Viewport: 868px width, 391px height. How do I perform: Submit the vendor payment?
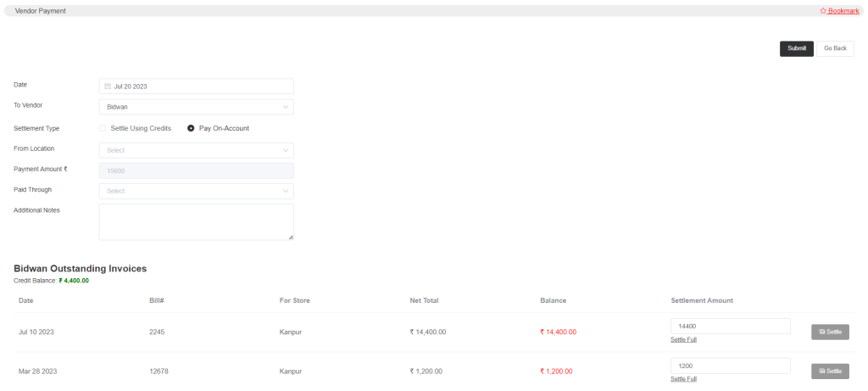coord(797,48)
